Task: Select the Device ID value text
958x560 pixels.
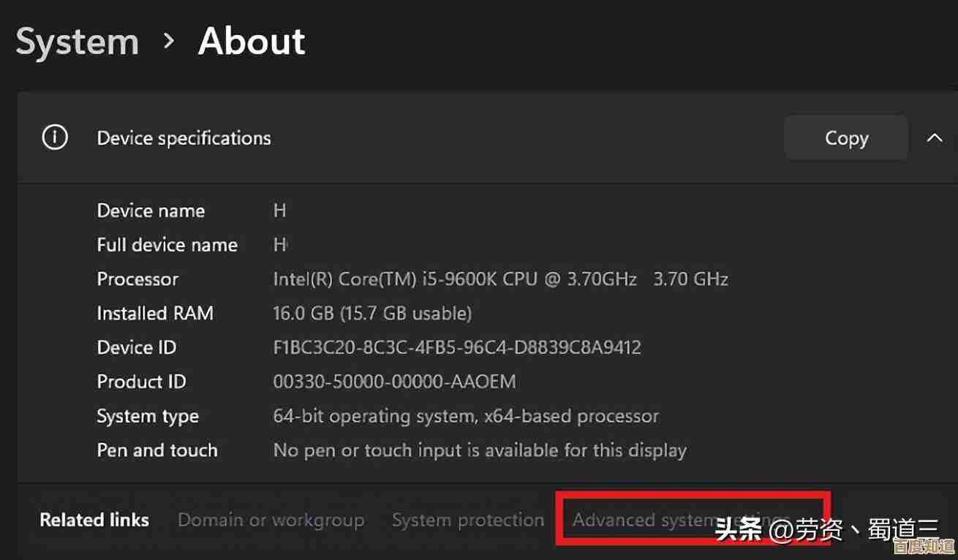Action: (x=457, y=347)
